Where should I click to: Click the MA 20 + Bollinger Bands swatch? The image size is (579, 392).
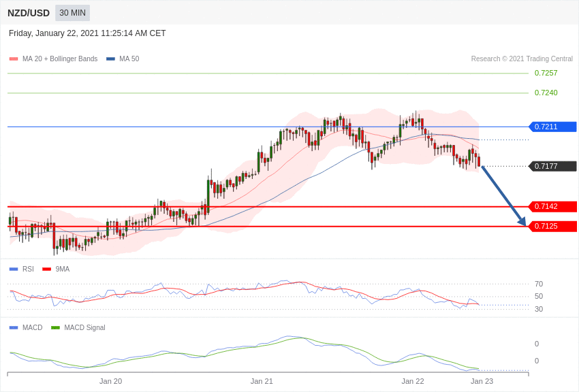coord(14,59)
